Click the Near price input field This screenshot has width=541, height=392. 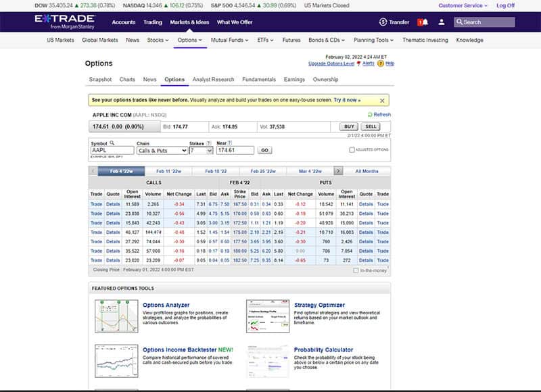(x=235, y=151)
